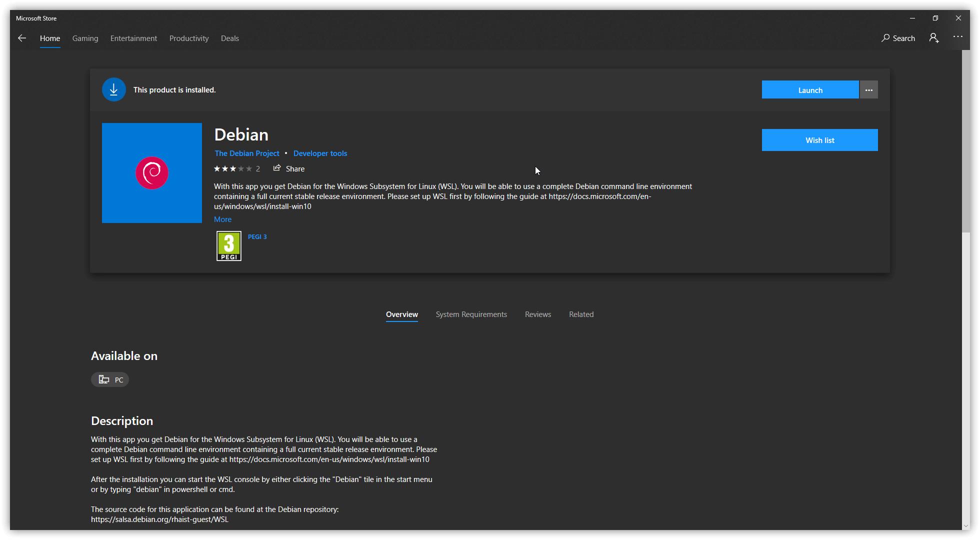This screenshot has height=555, width=980.
Task: Open Developer tools category link
Action: [x=320, y=153]
